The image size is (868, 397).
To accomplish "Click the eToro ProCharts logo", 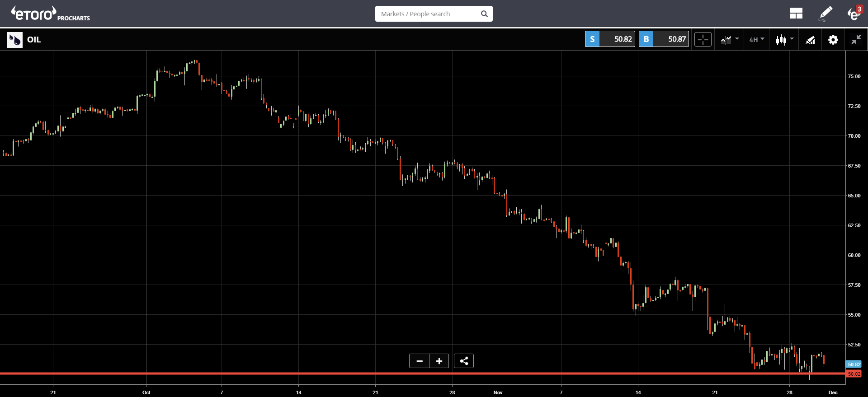I will tap(50, 14).
